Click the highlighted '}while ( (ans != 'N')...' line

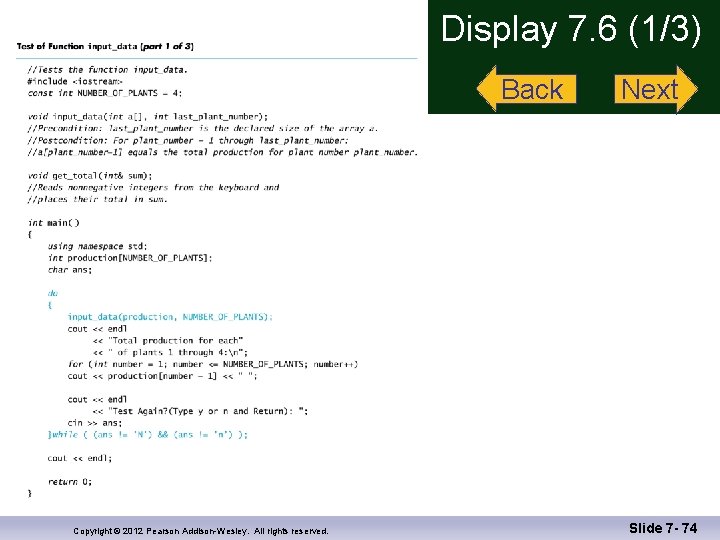tap(147, 435)
